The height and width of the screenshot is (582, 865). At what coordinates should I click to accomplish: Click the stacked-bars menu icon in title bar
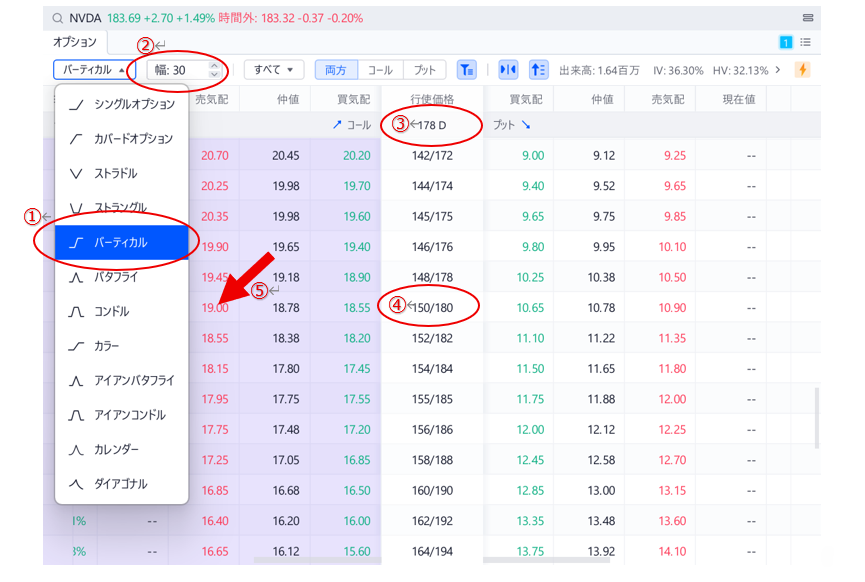tap(807, 18)
